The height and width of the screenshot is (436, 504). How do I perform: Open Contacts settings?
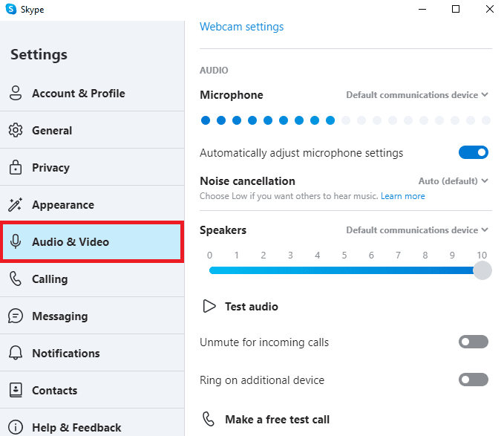click(92, 390)
